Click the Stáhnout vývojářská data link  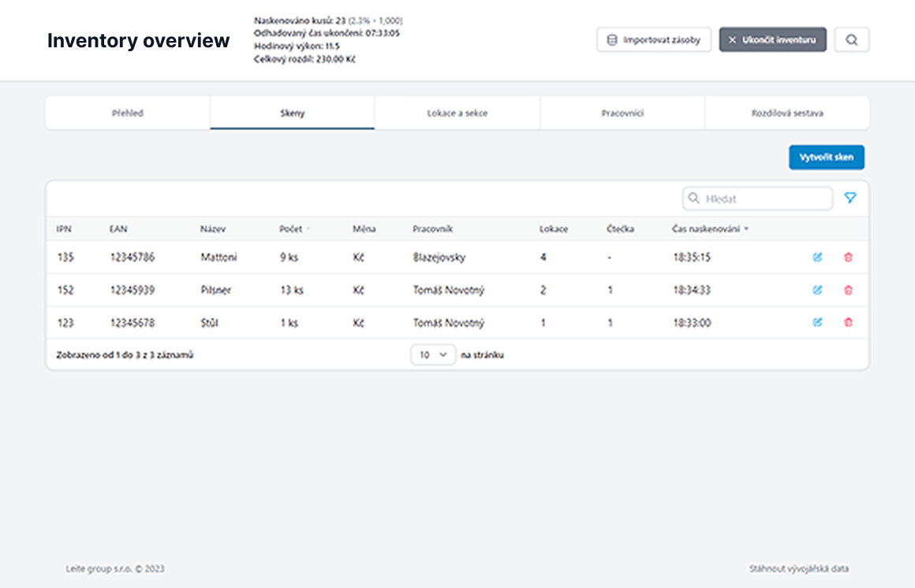(798, 568)
